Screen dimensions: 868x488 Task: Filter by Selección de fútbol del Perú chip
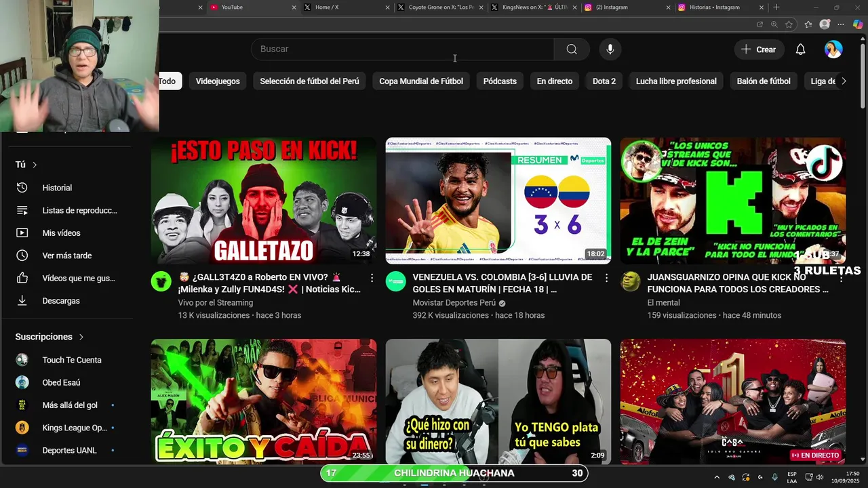pyautogui.click(x=309, y=81)
